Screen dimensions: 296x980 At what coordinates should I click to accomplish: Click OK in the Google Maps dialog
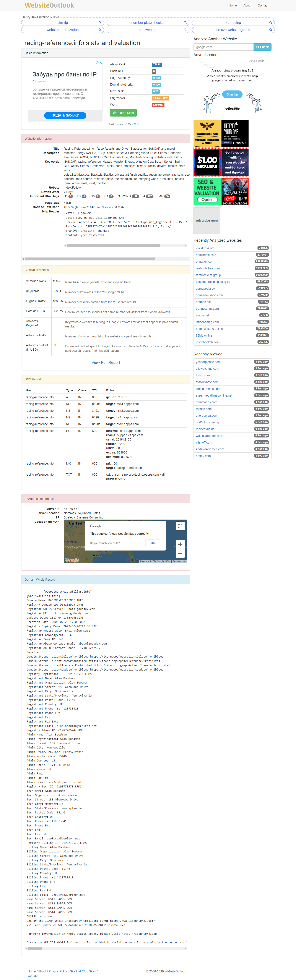pyautogui.click(x=153, y=543)
